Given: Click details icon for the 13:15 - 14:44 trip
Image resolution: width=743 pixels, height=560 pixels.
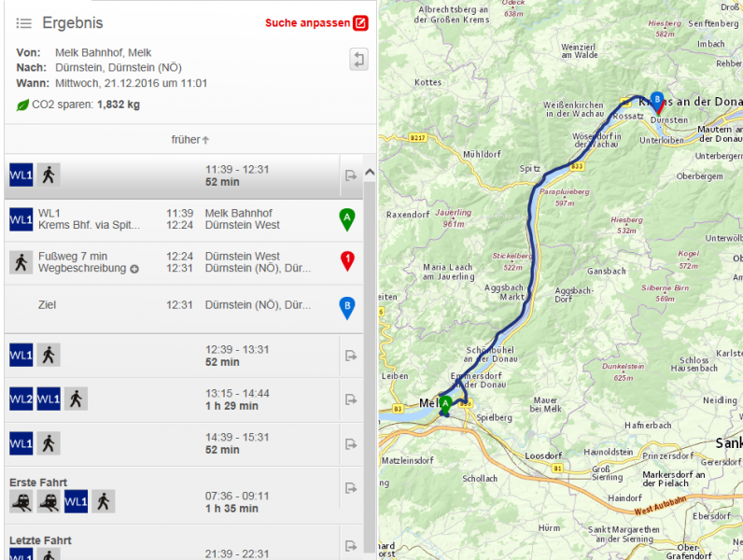Looking at the screenshot, I should pyautogui.click(x=351, y=399).
